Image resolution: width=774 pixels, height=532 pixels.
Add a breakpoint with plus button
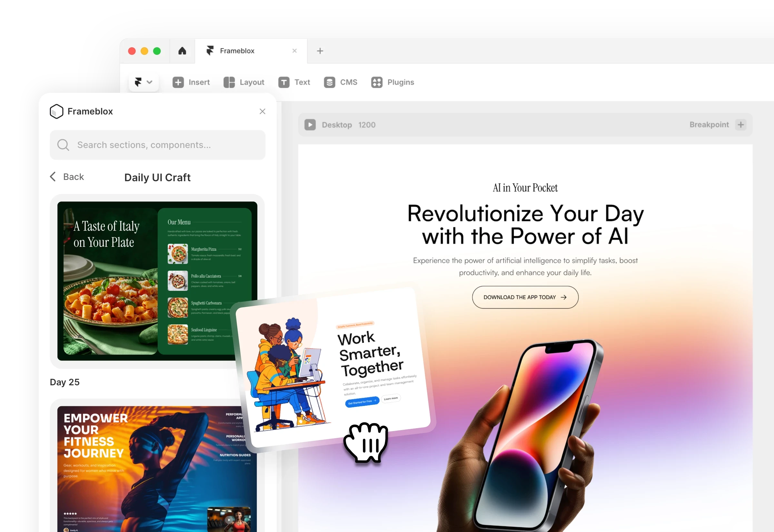741,125
